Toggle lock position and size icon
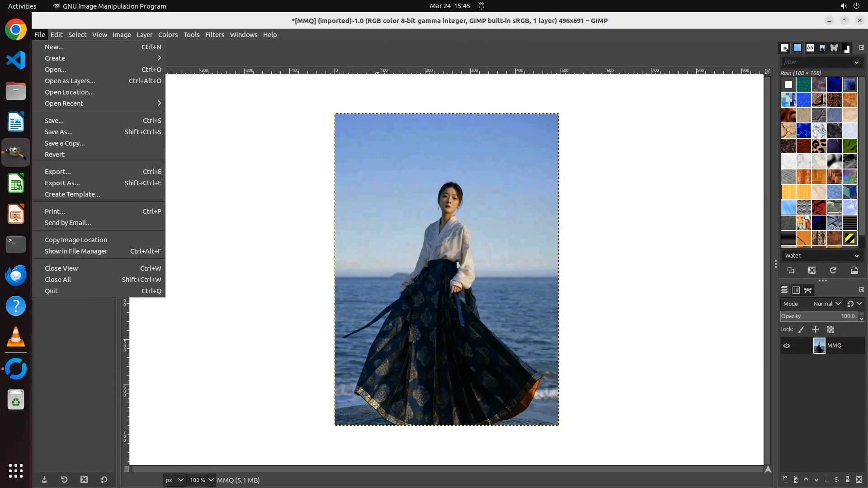 pyautogui.click(x=816, y=329)
